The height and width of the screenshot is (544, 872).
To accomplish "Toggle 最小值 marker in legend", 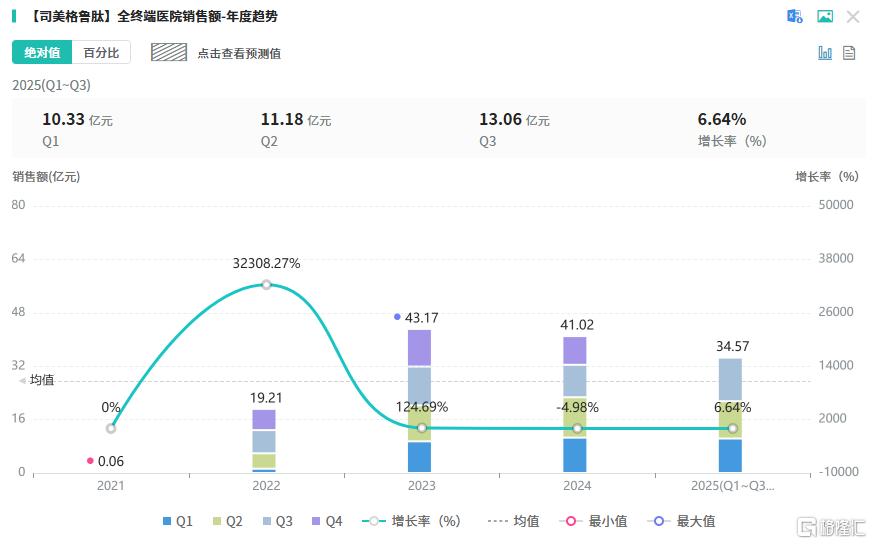I will pos(593,521).
